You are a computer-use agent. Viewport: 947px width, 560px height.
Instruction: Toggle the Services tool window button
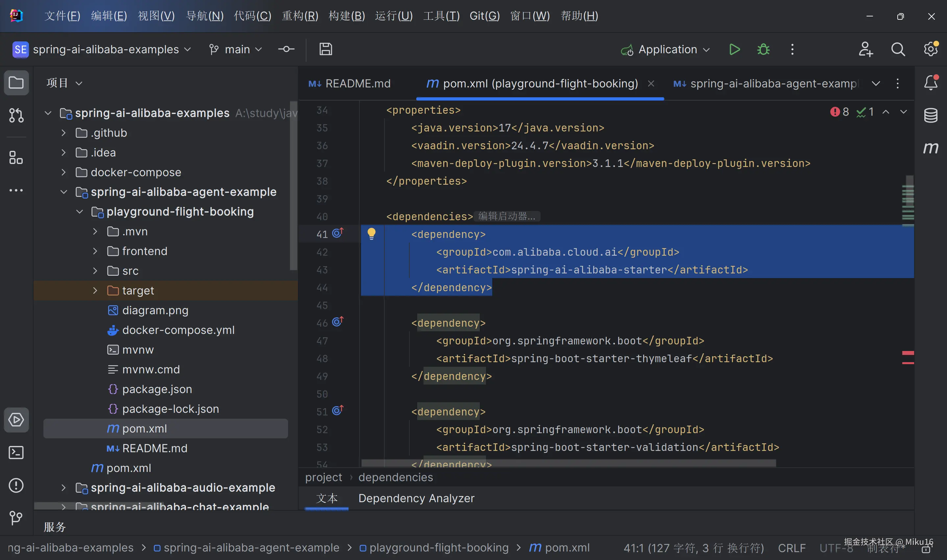(x=16, y=420)
